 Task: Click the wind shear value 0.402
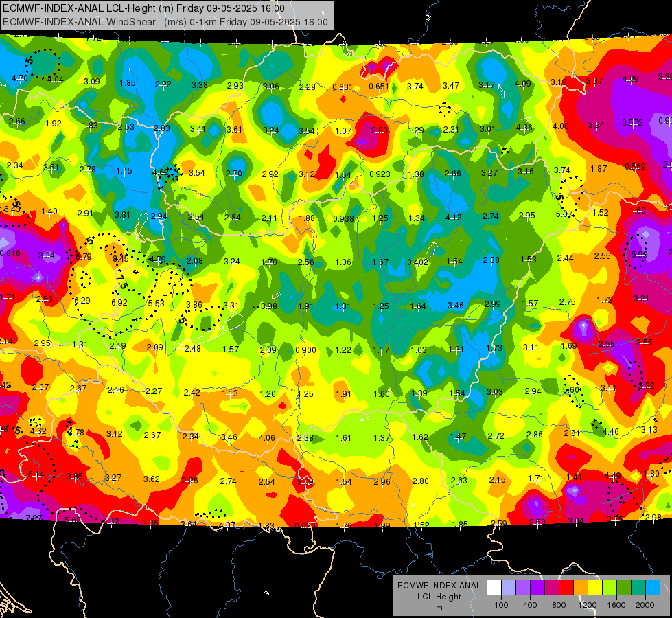pyautogui.click(x=417, y=262)
